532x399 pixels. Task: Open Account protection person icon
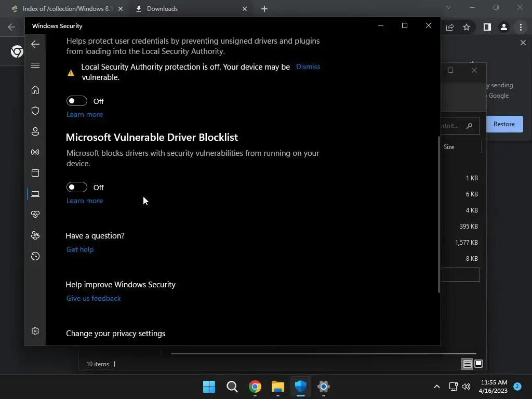coord(35,131)
